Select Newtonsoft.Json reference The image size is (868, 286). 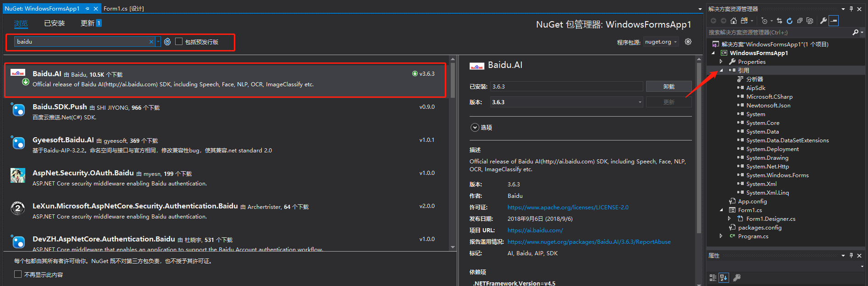[768, 105]
